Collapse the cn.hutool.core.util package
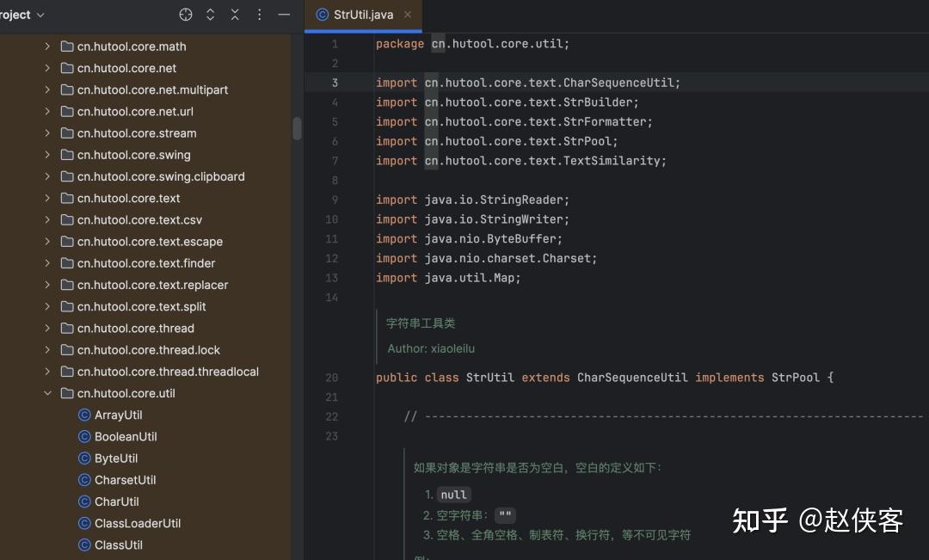This screenshot has height=560, width=929. (48, 393)
